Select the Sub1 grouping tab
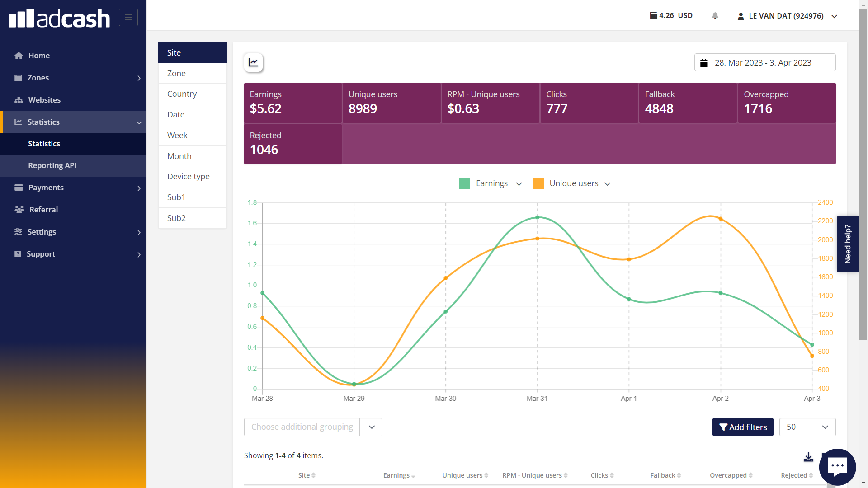The width and height of the screenshot is (868, 488). tap(193, 197)
